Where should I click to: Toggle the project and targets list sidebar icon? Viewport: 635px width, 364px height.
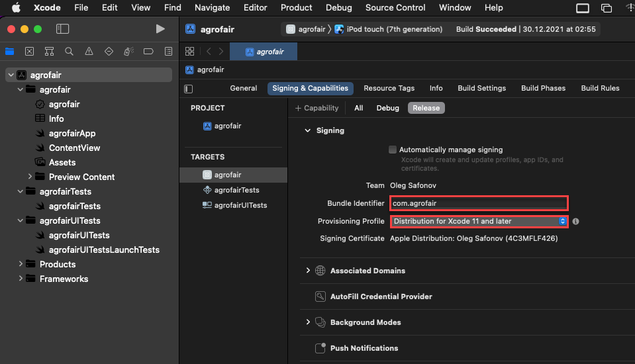click(x=188, y=89)
